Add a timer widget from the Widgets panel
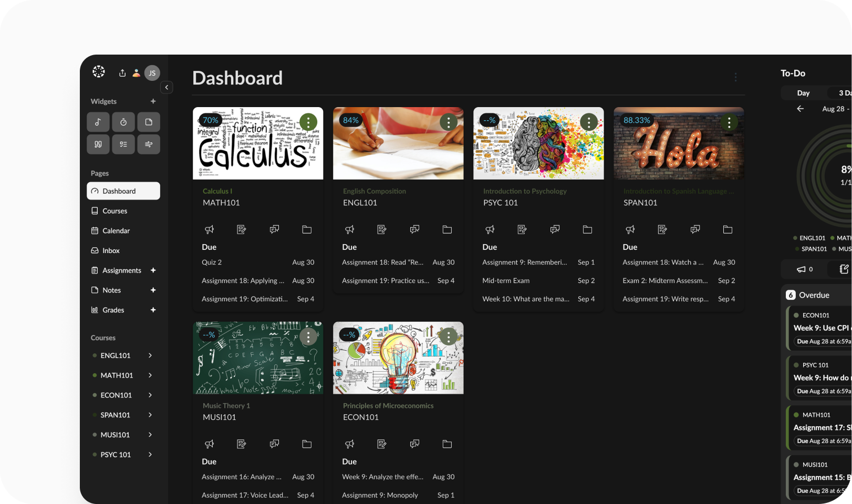This screenshot has width=852, height=504. coord(123,122)
